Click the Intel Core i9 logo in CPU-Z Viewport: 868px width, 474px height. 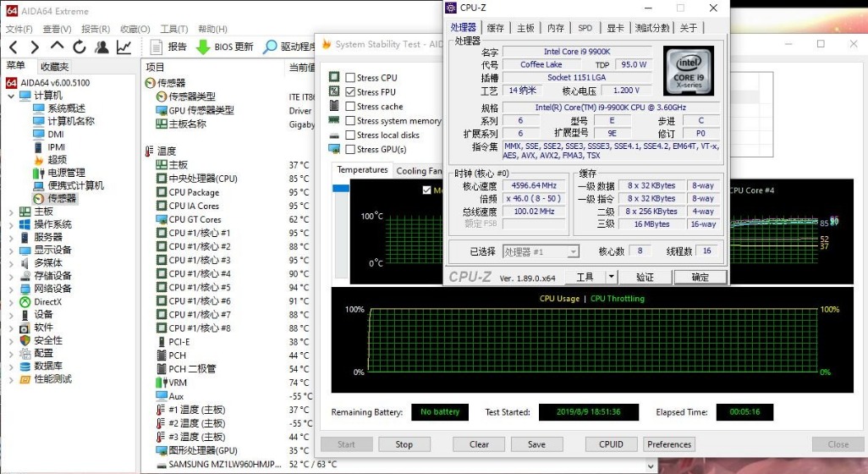point(688,71)
